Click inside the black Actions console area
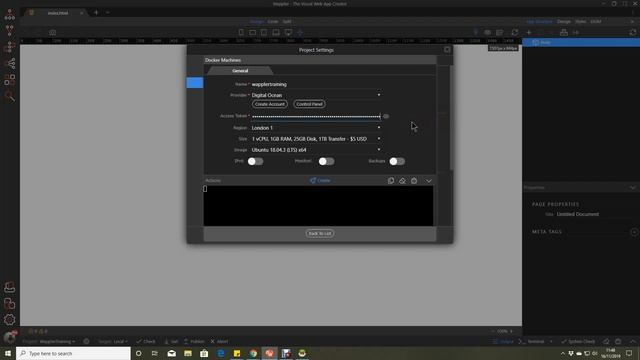Viewport: 640px width, 360px height. (318, 206)
